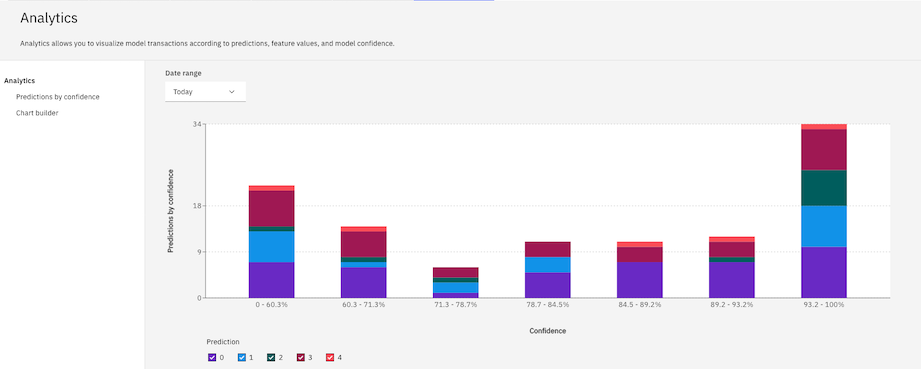Click the red top segment of the 93.2 - 100% bar
Screen dimensions: 921x369
coord(824,127)
